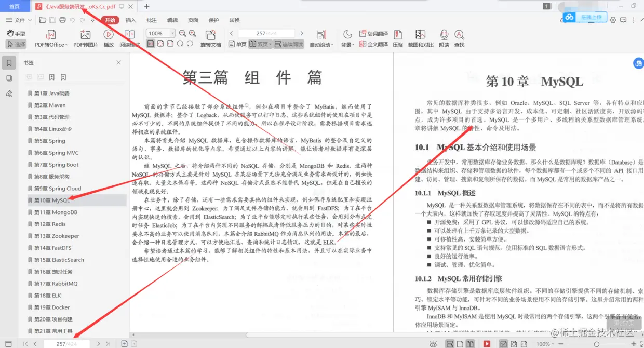
Task: Open bookmark 第15章 ElasticSearch
Action: tap(59, 260)
